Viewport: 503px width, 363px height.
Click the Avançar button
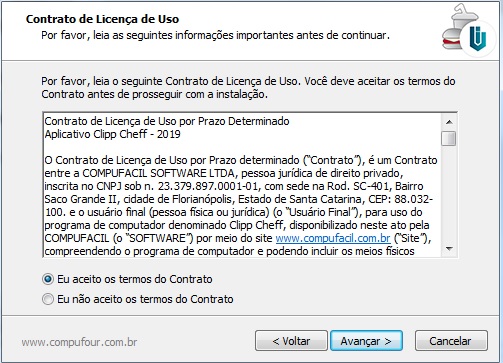pyautogui.click(x=366, y=341)
